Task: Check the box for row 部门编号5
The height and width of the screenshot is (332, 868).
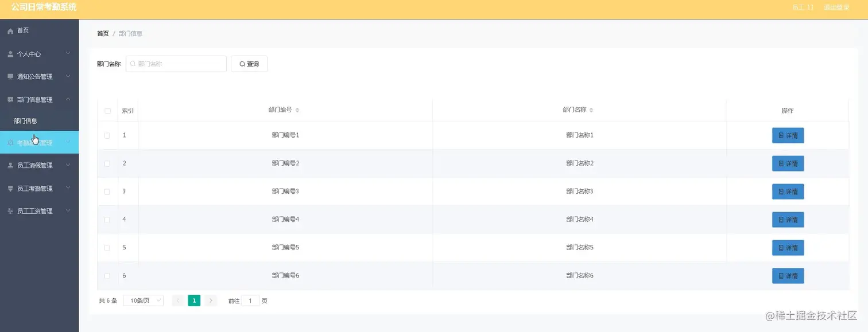Action: [107, 248]
